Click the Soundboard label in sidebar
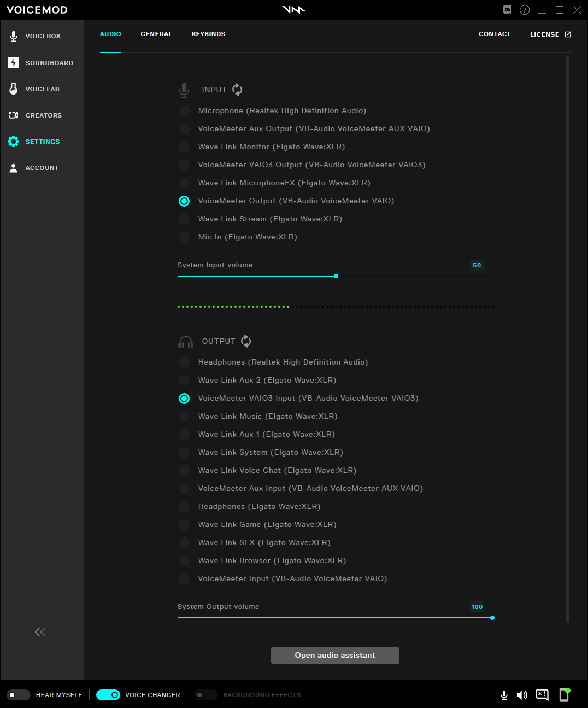This screenshot has width=588, height=708. tap(49, 63)
